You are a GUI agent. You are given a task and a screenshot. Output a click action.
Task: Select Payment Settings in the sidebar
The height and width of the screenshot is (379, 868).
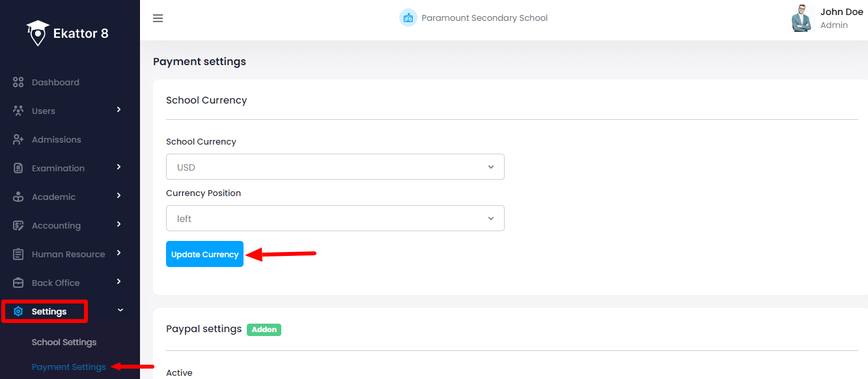68,367
